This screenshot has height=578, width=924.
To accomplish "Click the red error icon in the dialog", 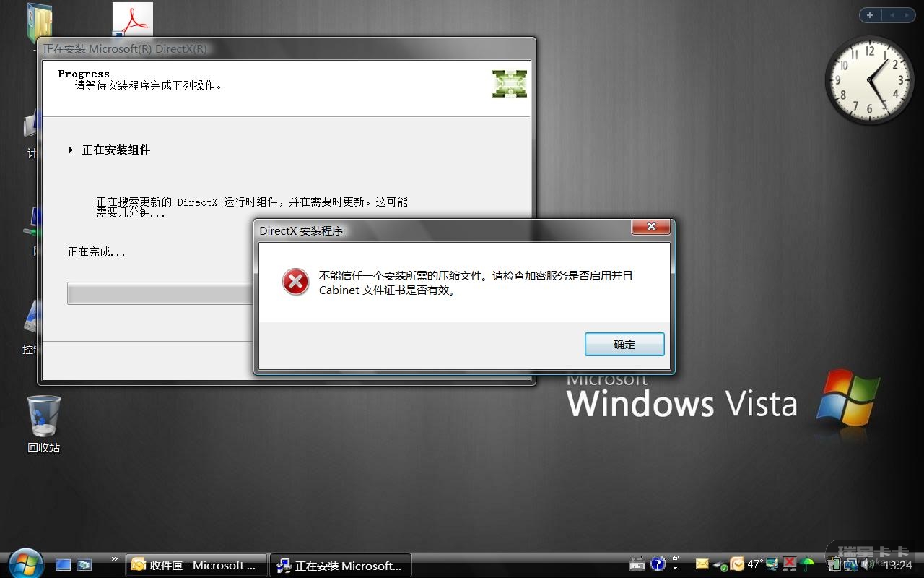I will [295, 282].
